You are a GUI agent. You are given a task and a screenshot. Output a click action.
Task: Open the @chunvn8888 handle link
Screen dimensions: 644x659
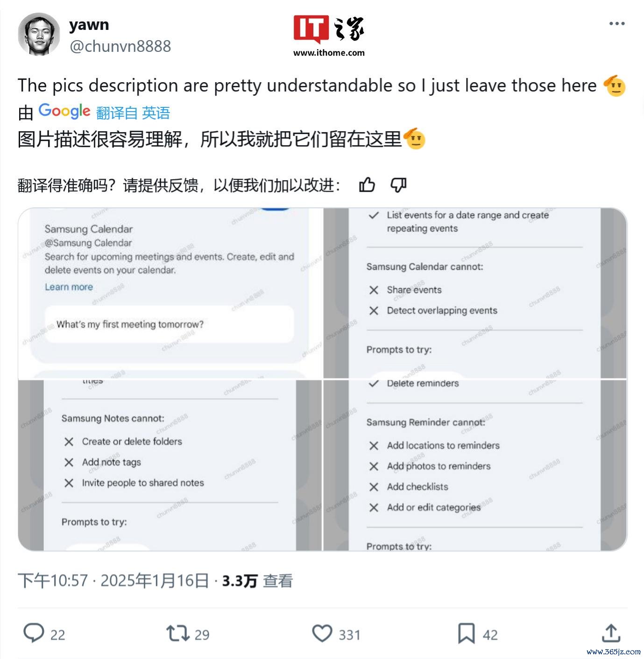click(120, 46)
